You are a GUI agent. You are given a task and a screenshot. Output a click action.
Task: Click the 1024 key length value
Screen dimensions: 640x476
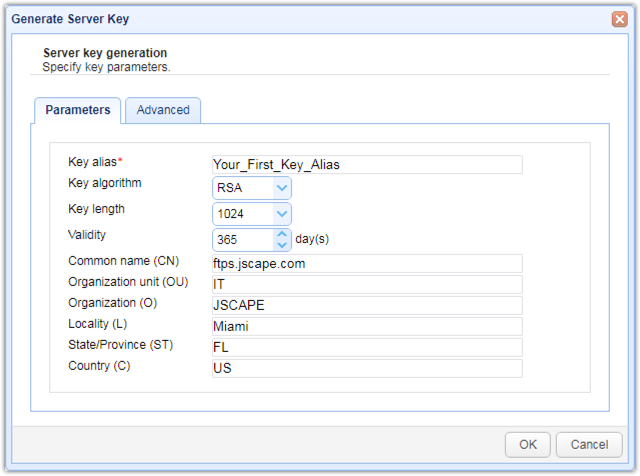pyautogui.click(x=242, y=214)
